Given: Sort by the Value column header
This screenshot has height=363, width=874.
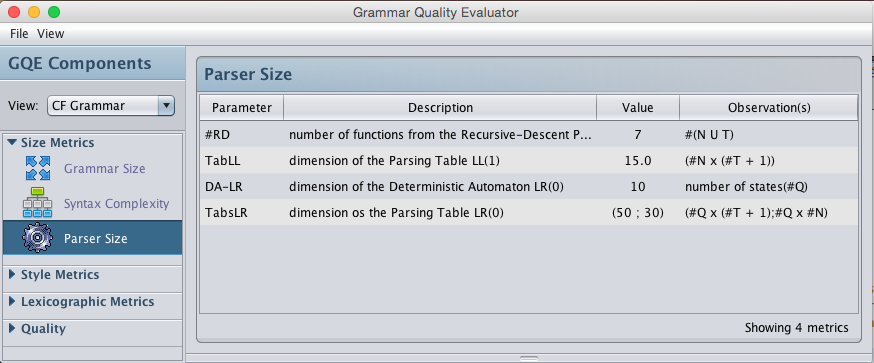Looking at the screenshot, I should [638, 108].
